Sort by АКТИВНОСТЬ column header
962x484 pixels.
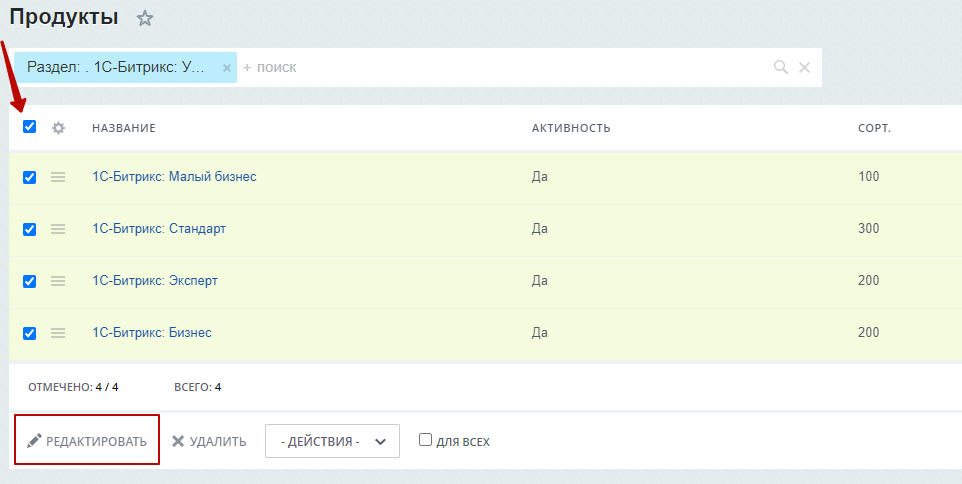pyautogui.click(x=571, y=128)
